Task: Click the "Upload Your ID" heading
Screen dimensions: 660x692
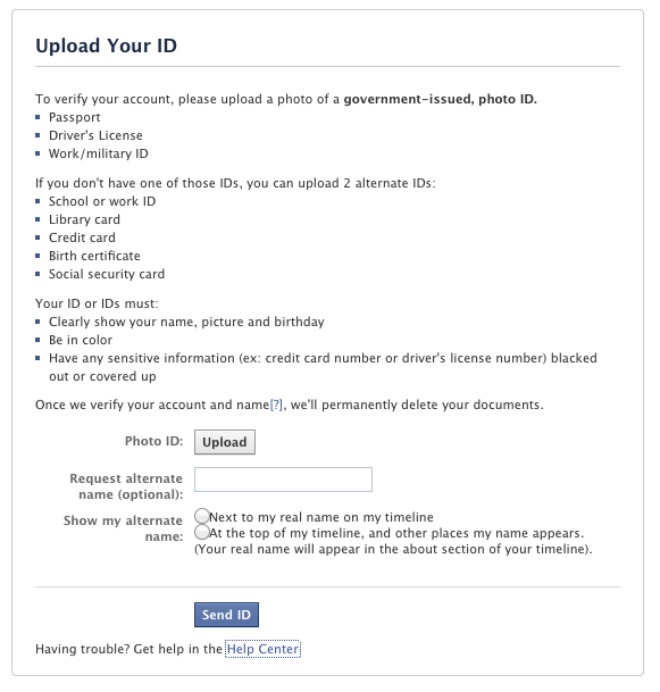Action: click(106, 46)
